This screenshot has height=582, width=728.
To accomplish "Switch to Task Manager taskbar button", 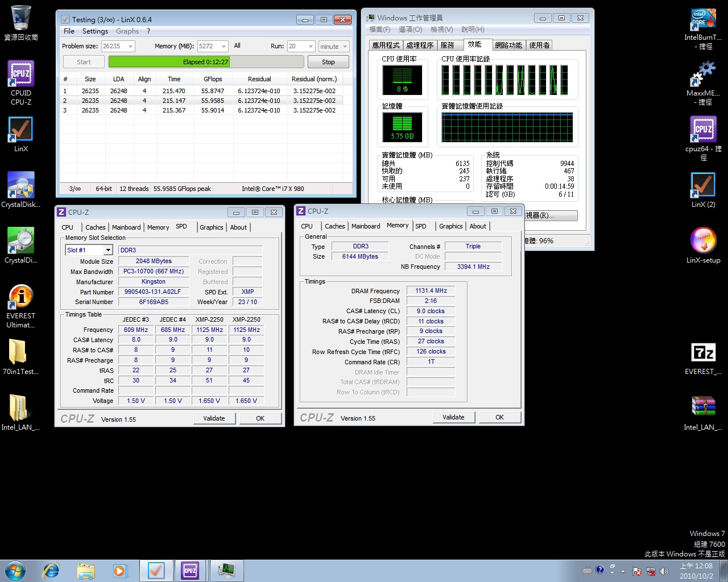I will (x=226, y=571).
